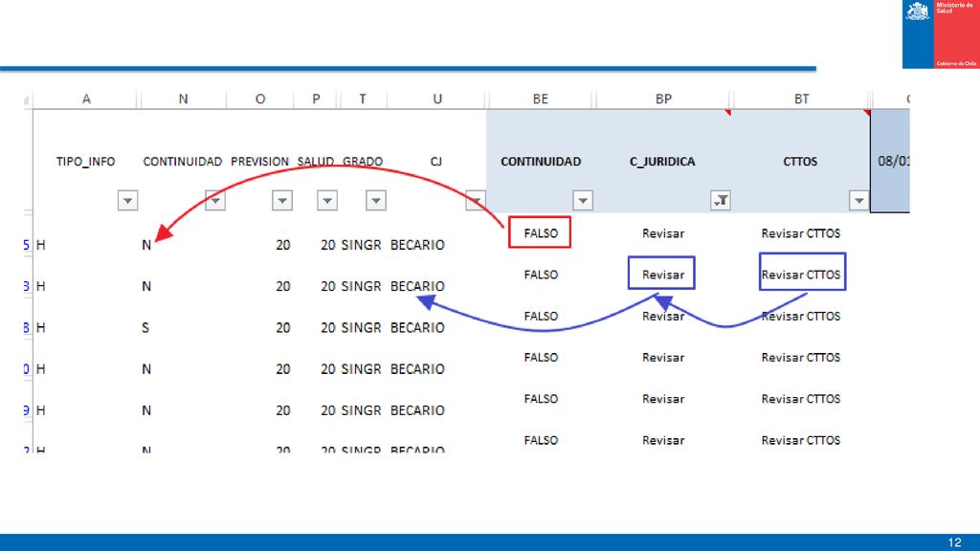Click the C_JURIDICA header cell
980x551 pixels.
point(662,161)
